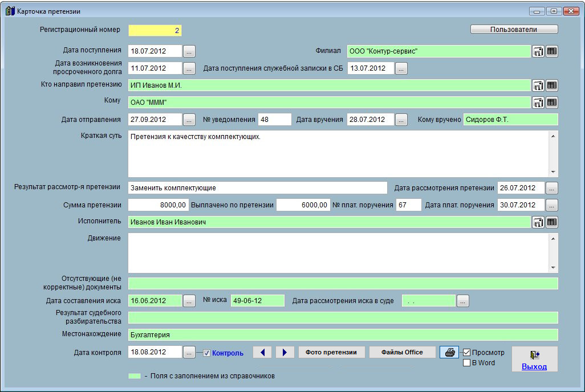Open directory lookup icon for Филиал field

point(538,51)
